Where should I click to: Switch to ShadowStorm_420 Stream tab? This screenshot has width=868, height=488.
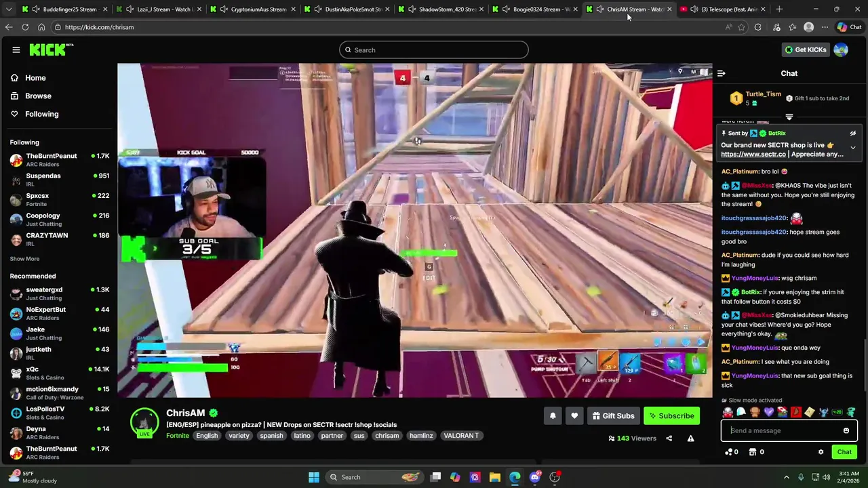(442, 9)
